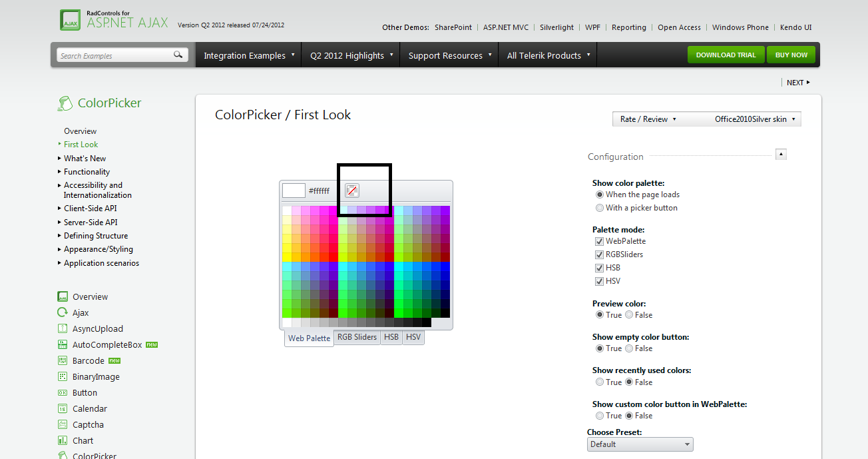Click the current color preview box
Image resolution: width=868 pixels, height=459 pixels.
[x=294, y=191]
